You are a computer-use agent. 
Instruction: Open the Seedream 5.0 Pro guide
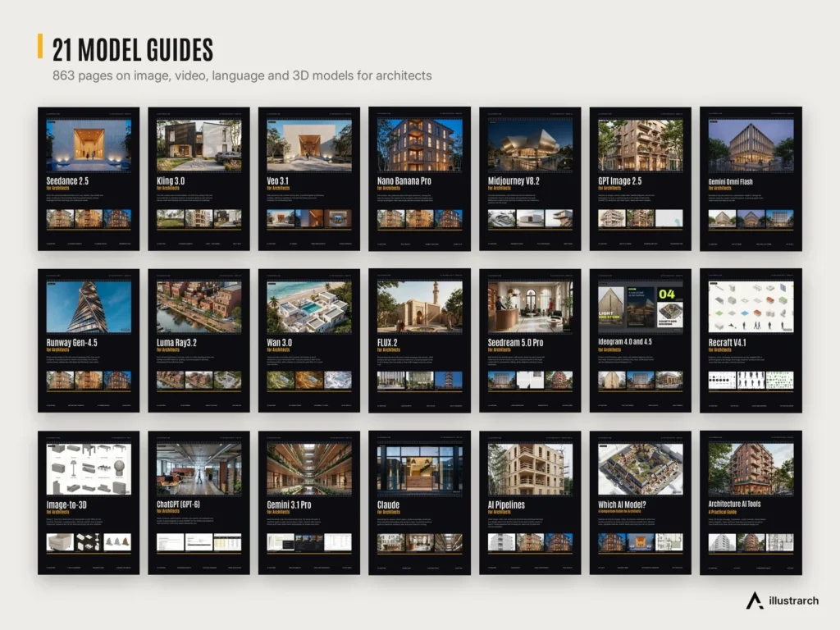(530, 340)
